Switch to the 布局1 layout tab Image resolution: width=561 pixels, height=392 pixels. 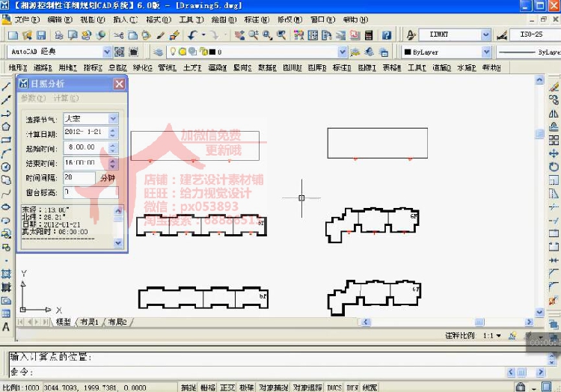pos(90,322)
